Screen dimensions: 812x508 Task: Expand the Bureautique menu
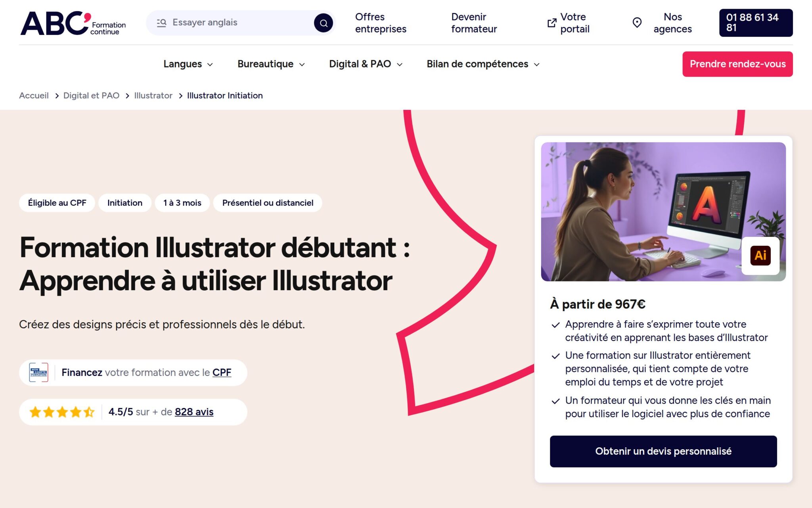[271, 64]
